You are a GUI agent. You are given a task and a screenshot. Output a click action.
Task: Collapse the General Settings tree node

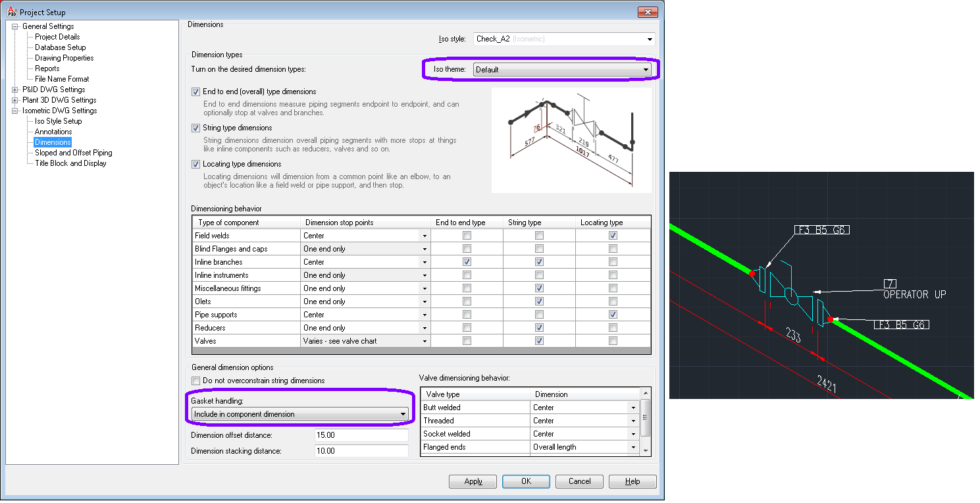coord(14,26)
